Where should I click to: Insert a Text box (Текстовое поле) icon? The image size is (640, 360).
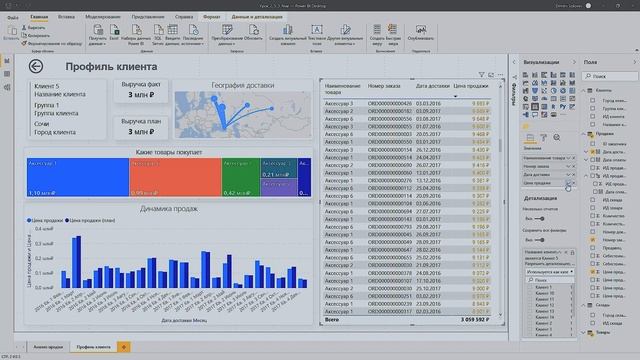pos(317,30)
